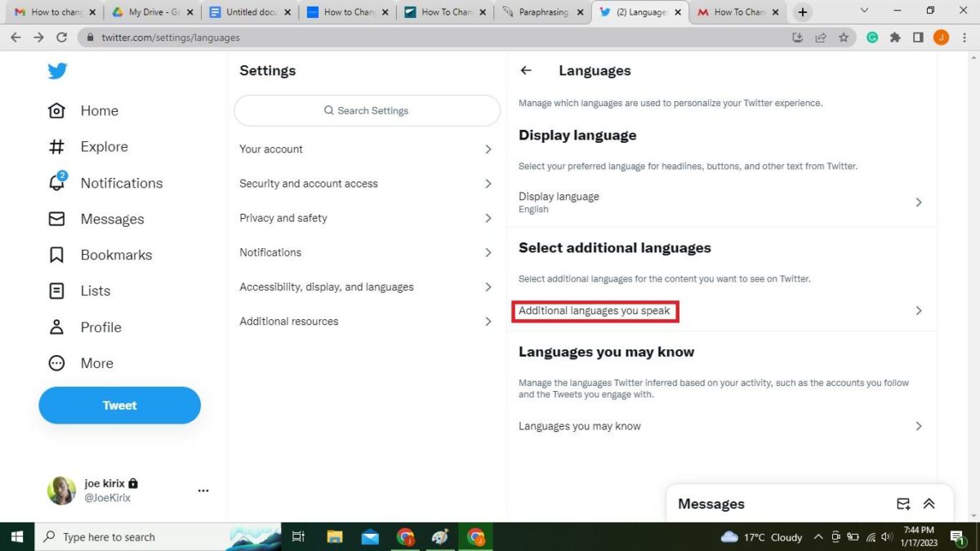This screenshot has width=980, height=551.
Task: Switch to Paraphrasing tab
Action: 543,12
